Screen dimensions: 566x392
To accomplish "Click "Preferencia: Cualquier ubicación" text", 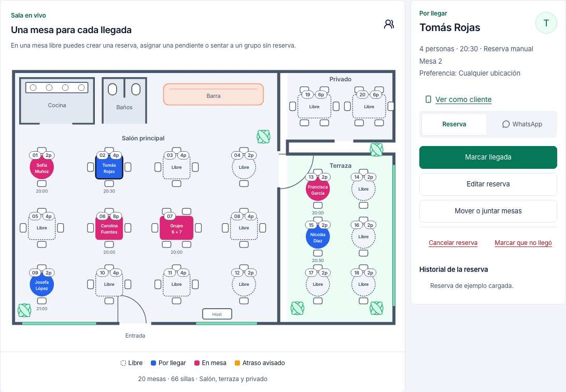I will point(470,73).
